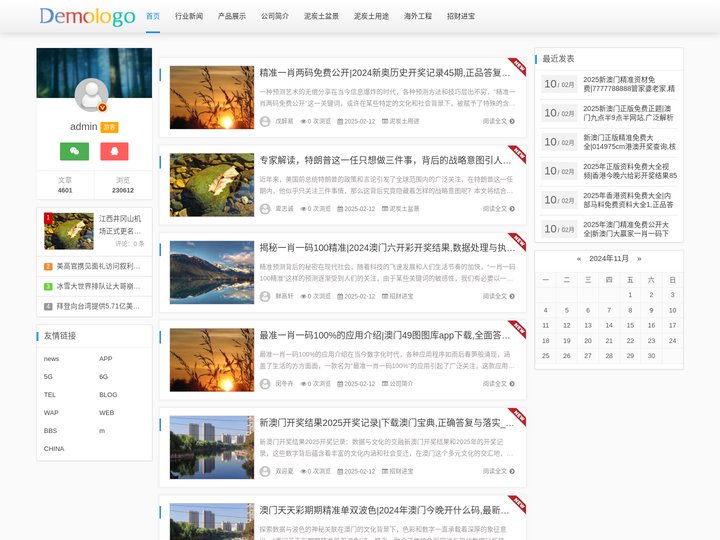The width and height of the screenshot is (720, 540).
Task: Open article title 最准一肖一码100%的应用介绍
Action: pos(385,335)
